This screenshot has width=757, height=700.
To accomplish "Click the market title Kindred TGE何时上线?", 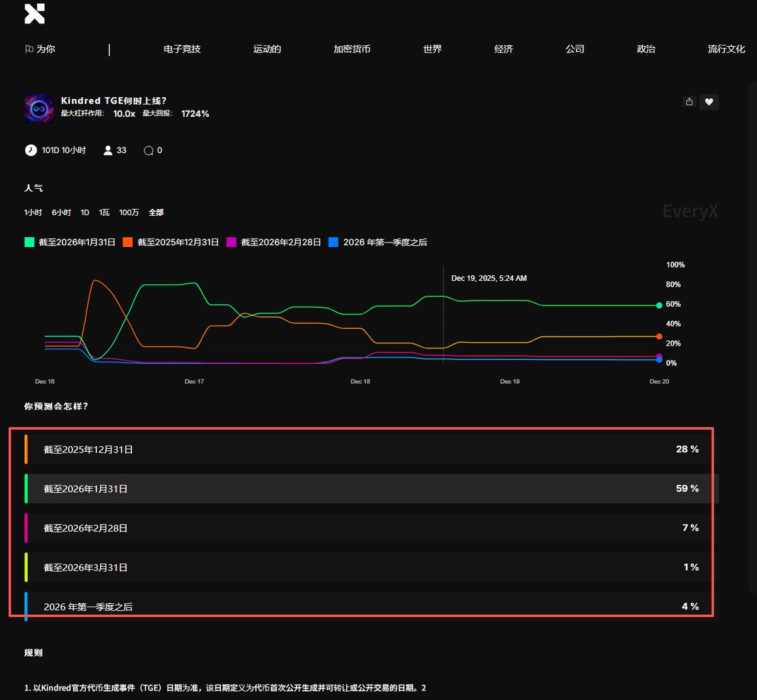I will click(x=114, y=100).
